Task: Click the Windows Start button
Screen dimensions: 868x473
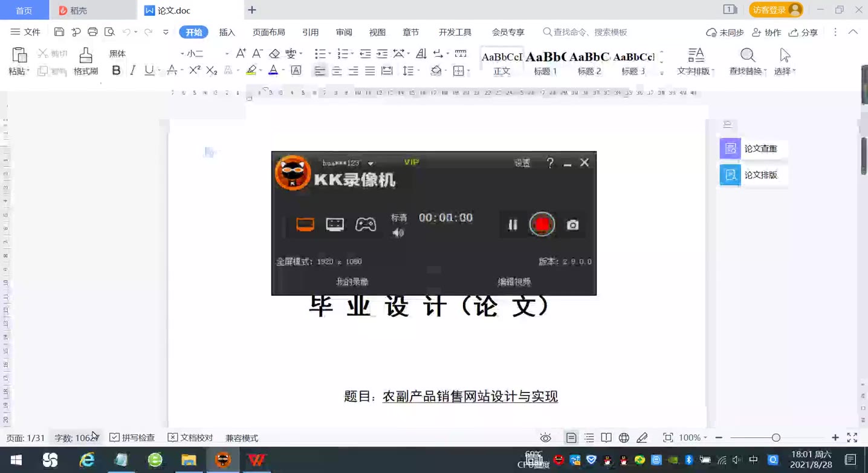Action: pos(16,460)
